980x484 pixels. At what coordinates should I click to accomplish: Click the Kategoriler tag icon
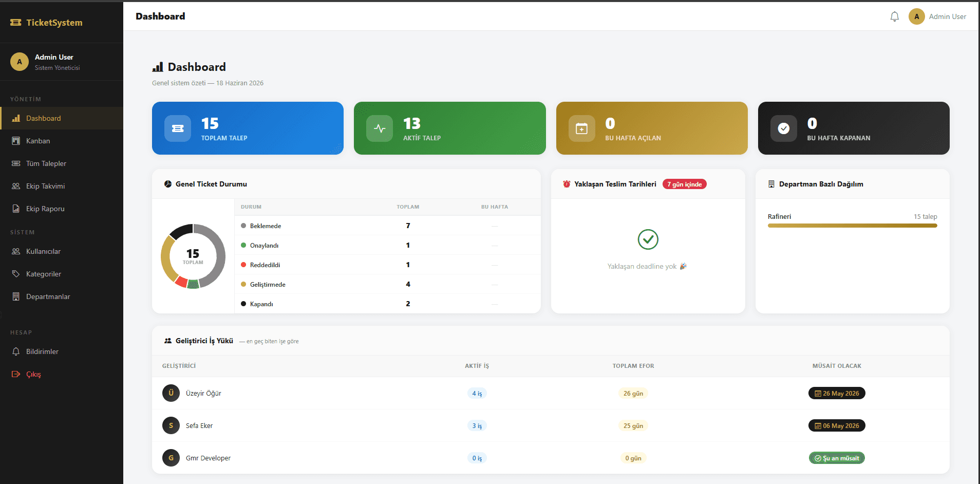(x=16, y=274)
